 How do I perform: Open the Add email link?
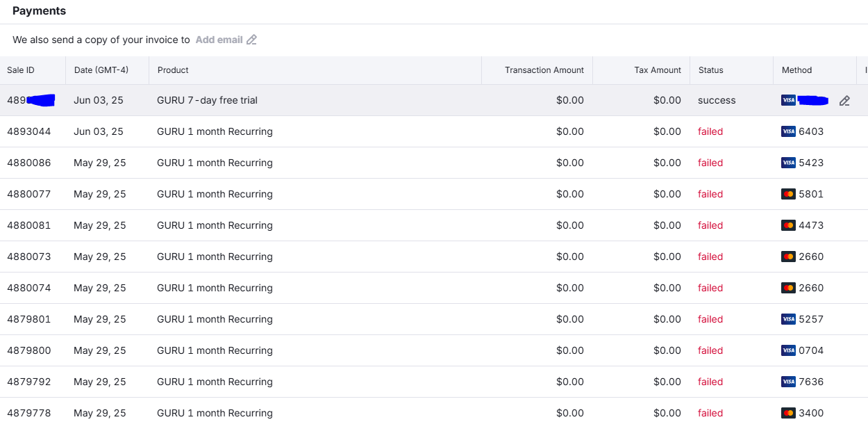219,40
